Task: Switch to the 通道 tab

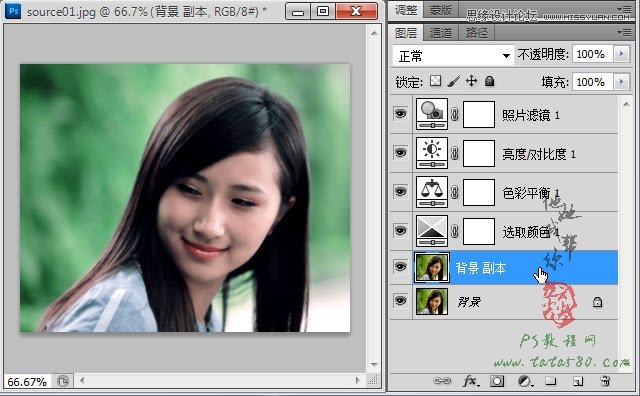Action: click(441, 33)
